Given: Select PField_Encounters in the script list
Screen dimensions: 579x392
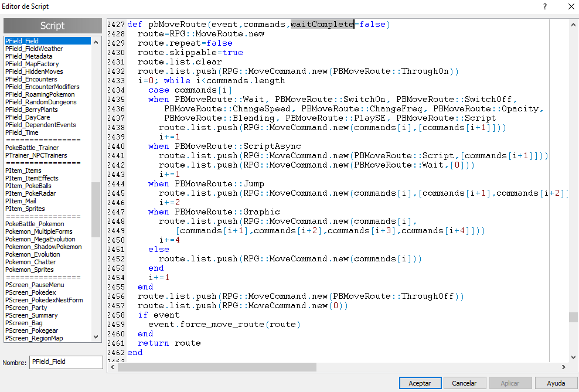Looking at the screenshot, I should click(x=31, y=79).
